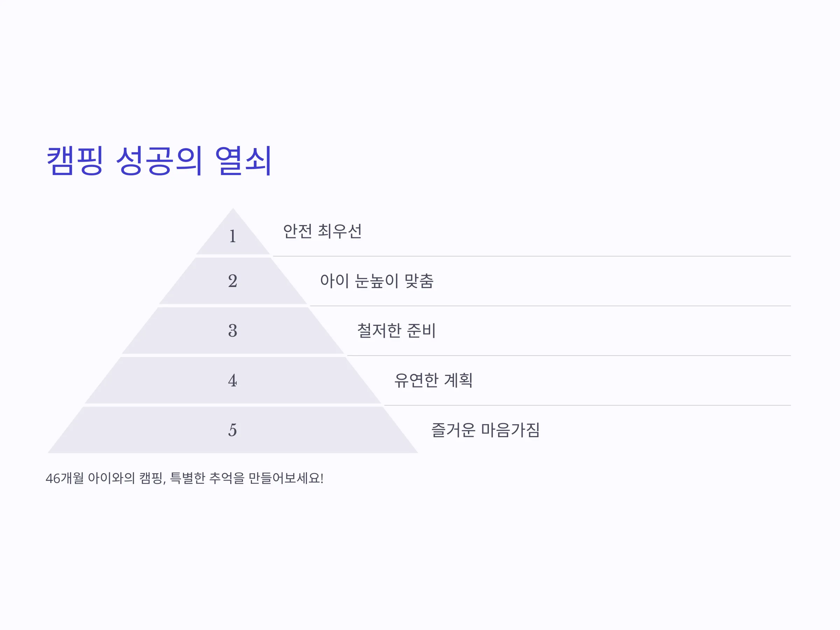The height and width of the screenshot is (630, 840).
Task: Click the digit 5 in the bottom tier
Action: [x=233, y=430]
